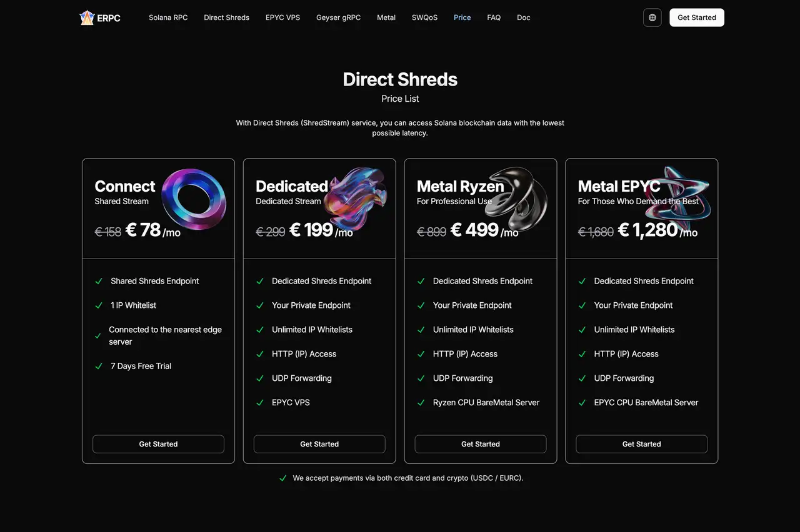Viewport: 800px width, 532px height.
Task: Click the Dedicated plan colorful swirl graphic
Action: pyautogui.click(x=358, y=199)
